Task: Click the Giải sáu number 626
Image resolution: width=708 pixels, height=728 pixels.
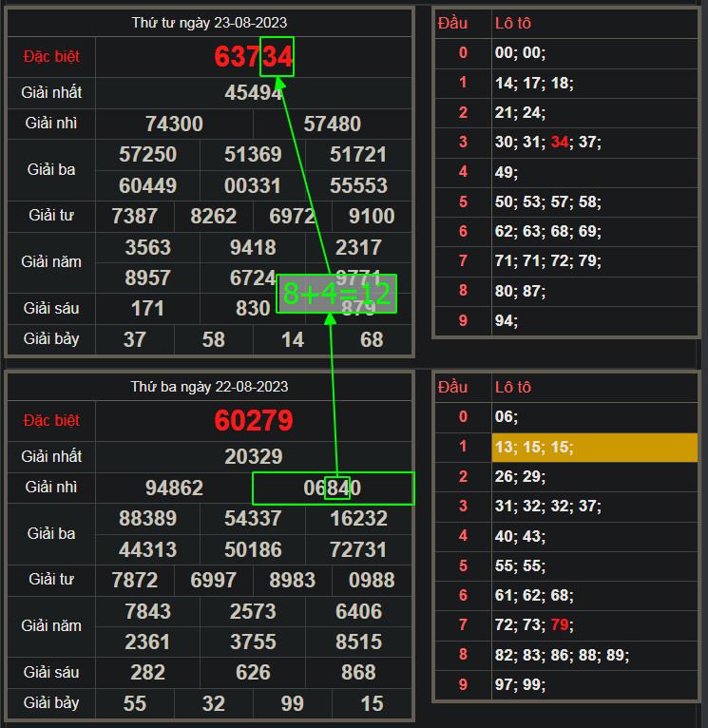Action: tap(253, 673)
